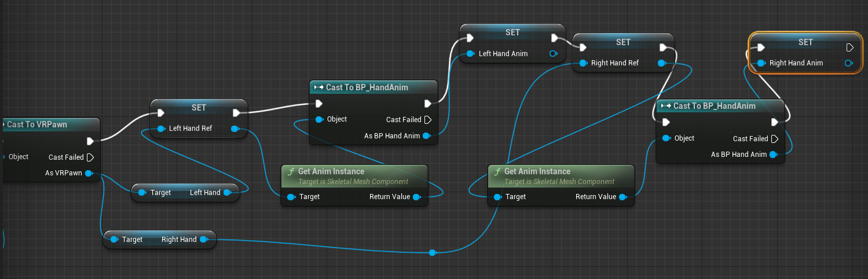Viewport: 868px width, 279px height.
Task: Select the reroute node on the Right Hand wire
Action: tap(433, 253)
